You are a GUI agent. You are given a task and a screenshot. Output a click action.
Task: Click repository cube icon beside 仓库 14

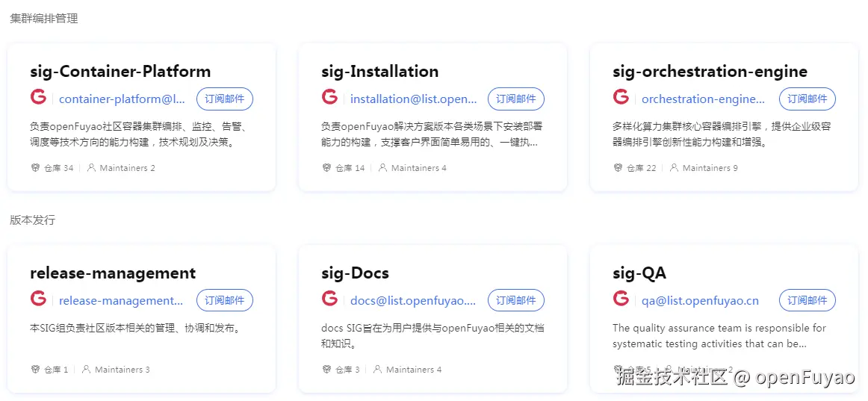326,167
